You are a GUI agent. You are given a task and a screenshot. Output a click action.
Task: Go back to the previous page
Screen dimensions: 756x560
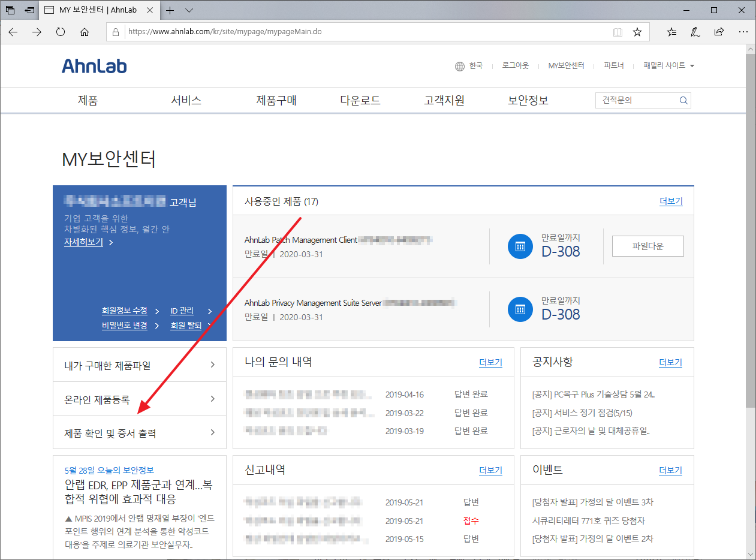(13, 32)
